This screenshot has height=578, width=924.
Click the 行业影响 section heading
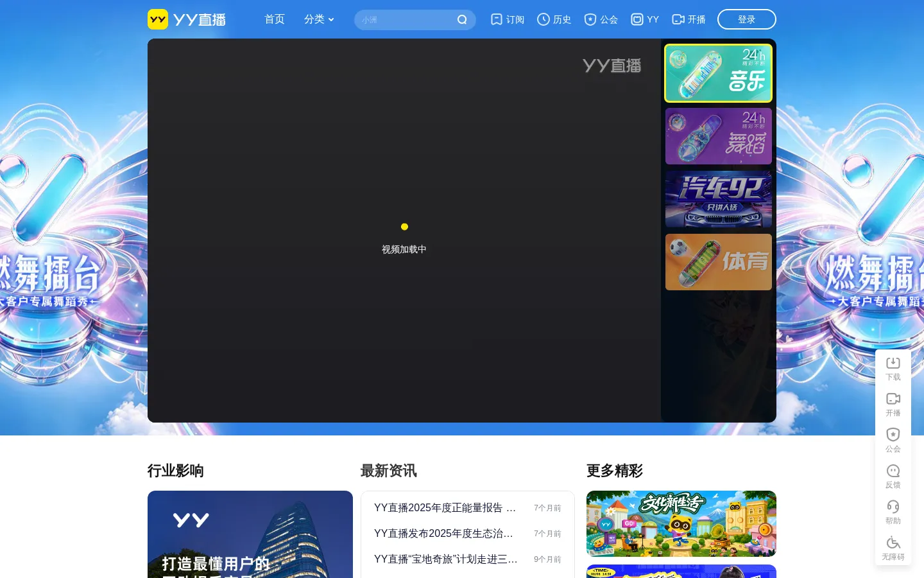click(x=176, y=471)
